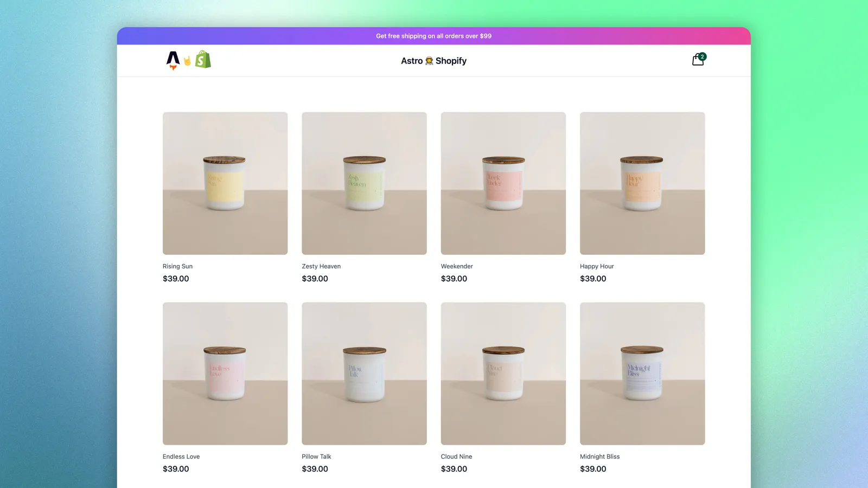Image resolution: width=868 pixels, height=488 pixels.
Task: Click the Rising Sun product name
Action: point(177,266)
